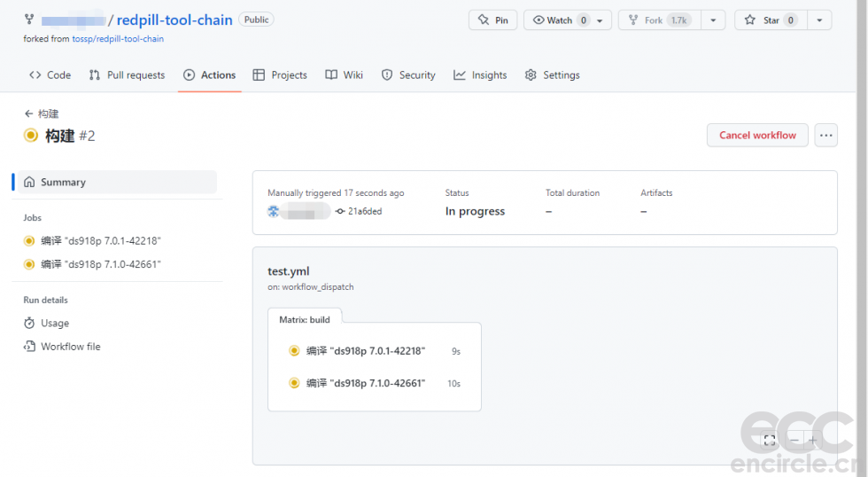Click the Pin button's pin icon
The image size is (868, 477).
click(x=484, y=20)
